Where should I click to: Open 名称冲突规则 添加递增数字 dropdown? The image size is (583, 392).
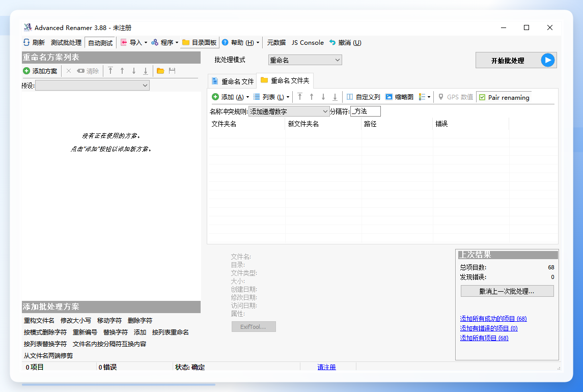[x=289, y=111]
